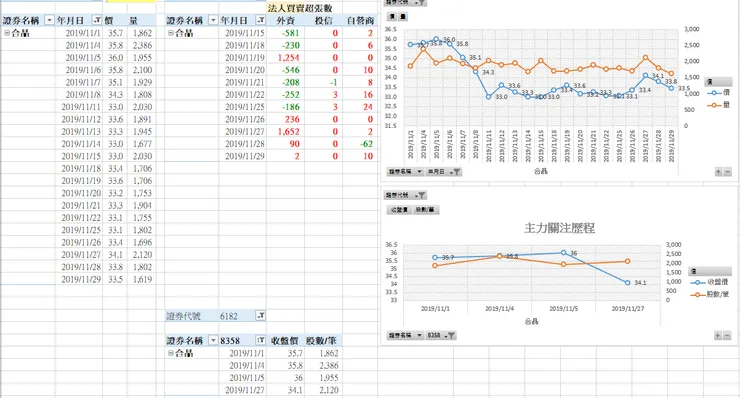This screenshot has width=740, height=398.
Task: Click 股數/筆 field button on bottom chart
Action: [426, 210]
